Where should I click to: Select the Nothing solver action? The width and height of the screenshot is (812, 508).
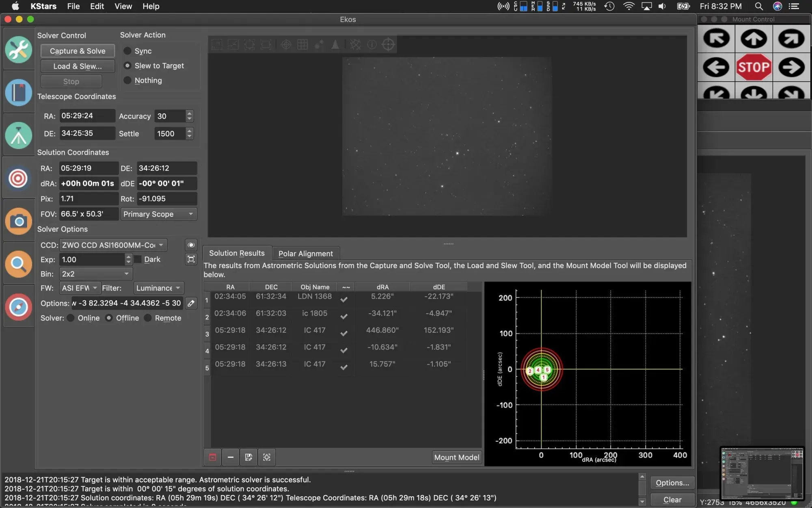[127, 80]
